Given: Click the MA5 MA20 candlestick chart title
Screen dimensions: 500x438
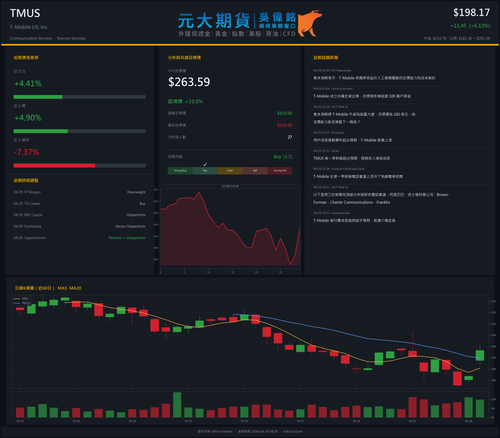Looking at the screenshot, I should pyautogui.click(x=48, y=288).
